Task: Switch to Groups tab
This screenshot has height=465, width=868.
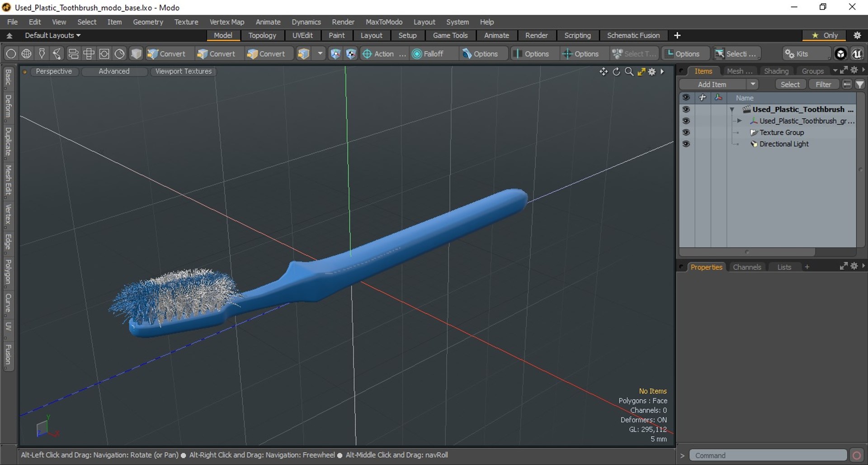Action: coord(813,71)
